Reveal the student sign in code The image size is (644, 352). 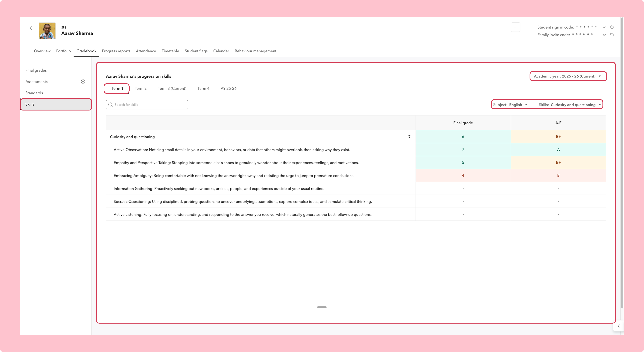[x=604, y=27]
